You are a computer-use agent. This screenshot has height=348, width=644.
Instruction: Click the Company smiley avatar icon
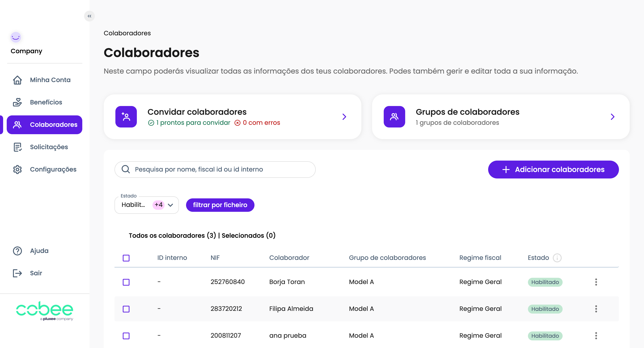[16, 37]
